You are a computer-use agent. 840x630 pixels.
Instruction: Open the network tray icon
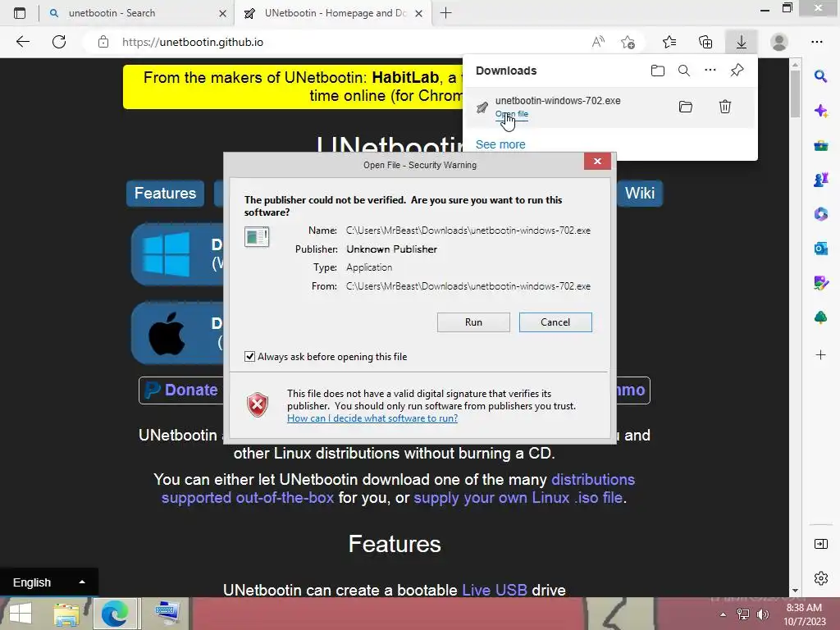point(743,614)
